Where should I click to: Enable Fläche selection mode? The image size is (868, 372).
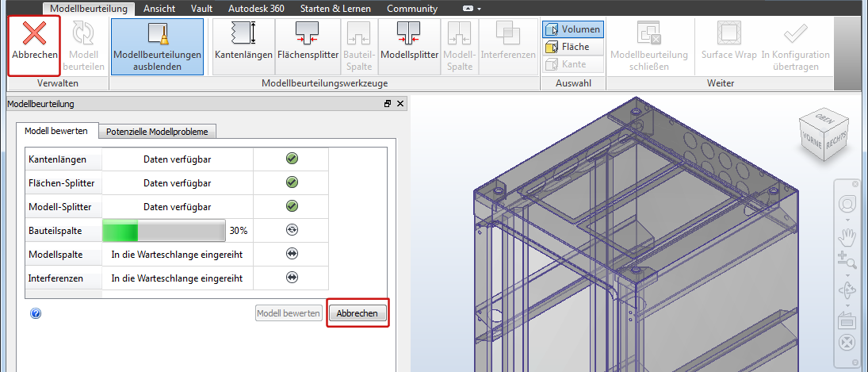coord(573,47)
